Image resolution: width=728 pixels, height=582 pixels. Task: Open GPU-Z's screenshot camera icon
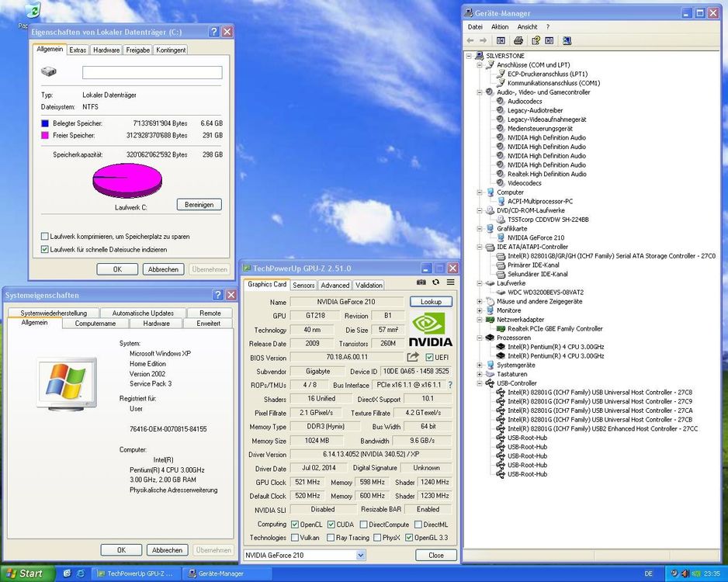click(x=421, y=282)
